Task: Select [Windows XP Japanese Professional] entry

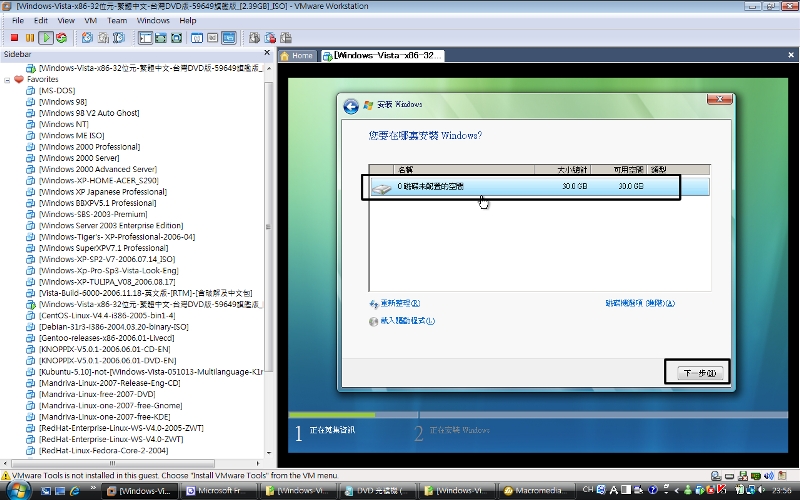Action: click(103, 191)
